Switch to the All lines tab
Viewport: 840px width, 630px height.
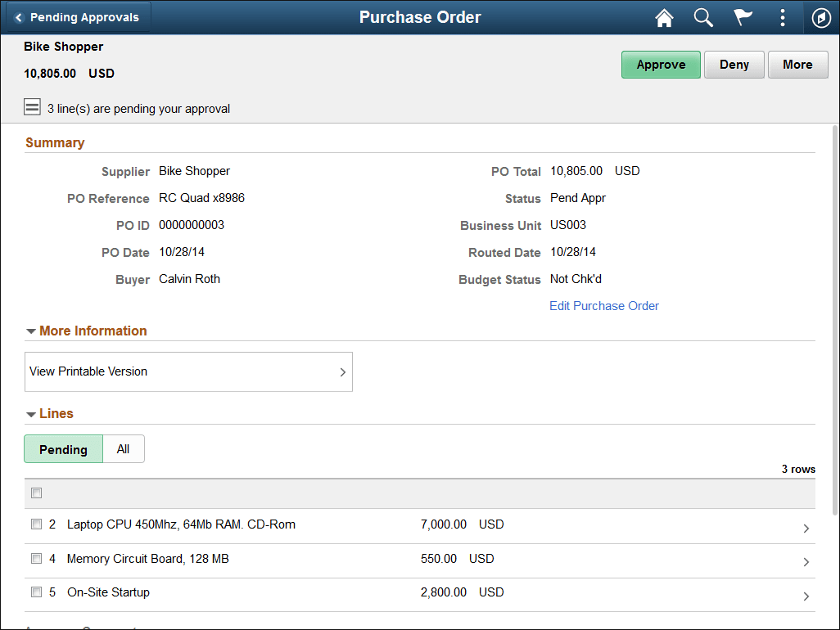[x=123, y=448]
